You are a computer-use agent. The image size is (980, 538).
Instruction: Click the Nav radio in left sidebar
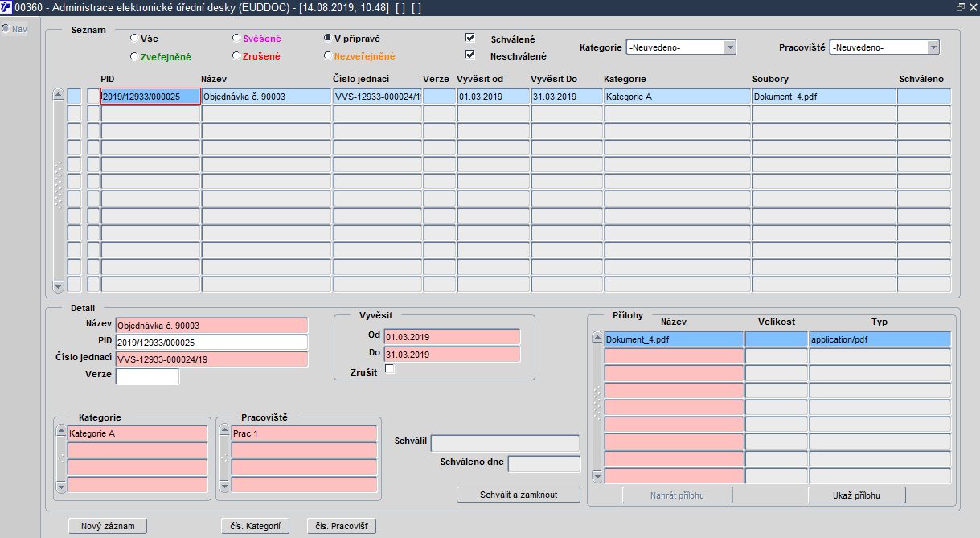[x=5, y=29]
